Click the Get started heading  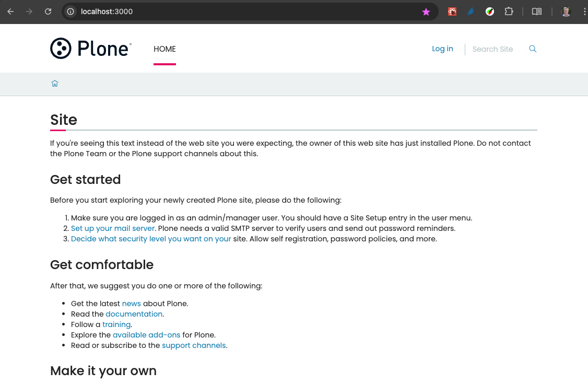(86, 179)
